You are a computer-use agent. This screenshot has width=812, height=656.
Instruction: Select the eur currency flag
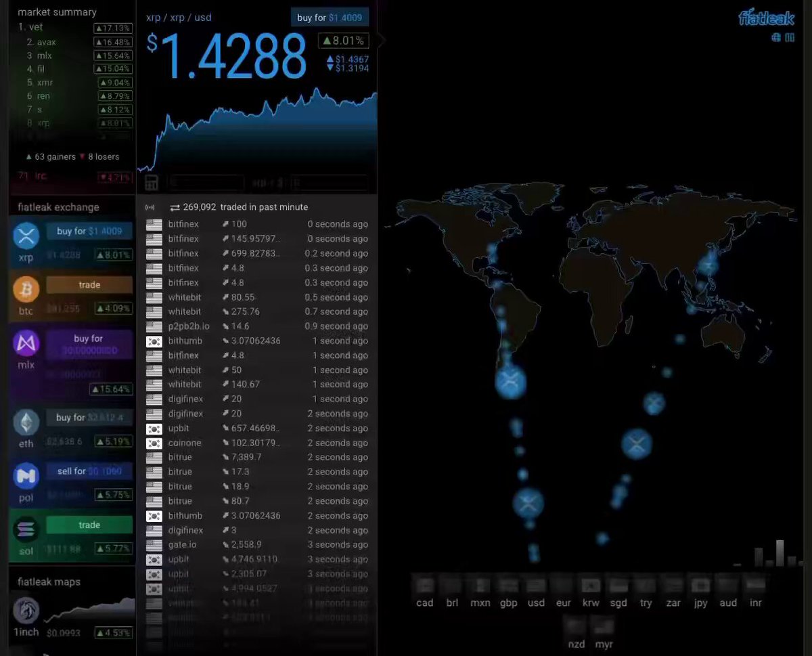click(x=563, y=586)
